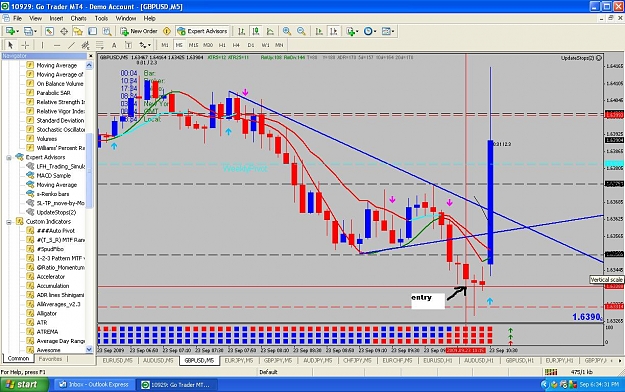Viewport: 625px width, 392px height.
Task: Click Navigator scrollbar down arrow
Action: click(89, 349)
